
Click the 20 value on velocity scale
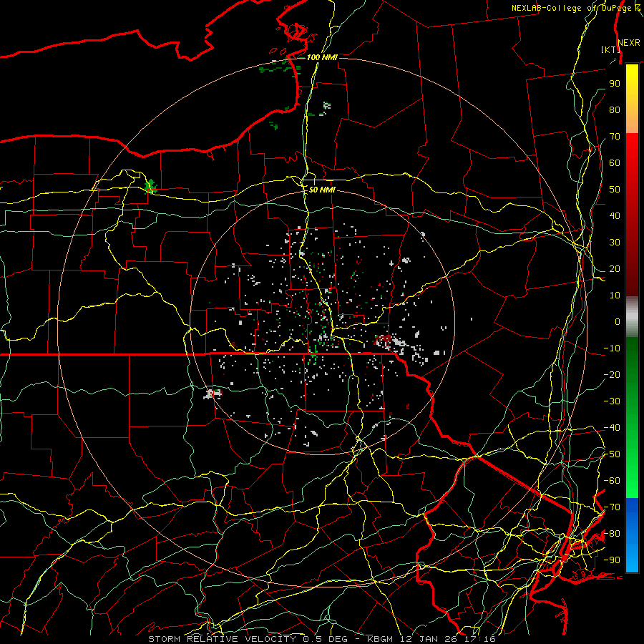pos(615,268)
